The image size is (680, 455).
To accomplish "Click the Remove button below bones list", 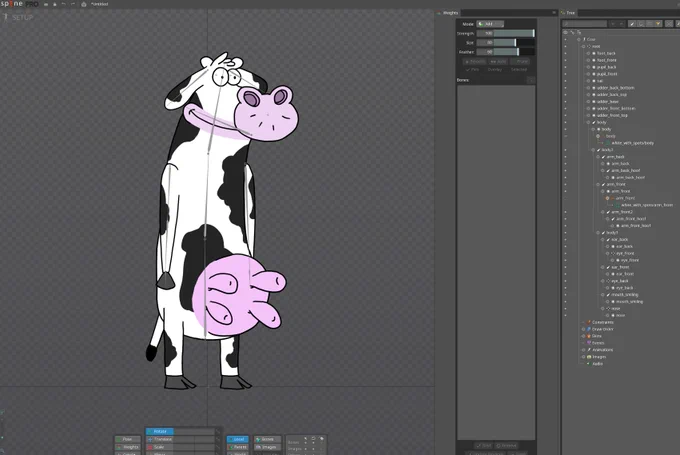I will tap(506, 445).
